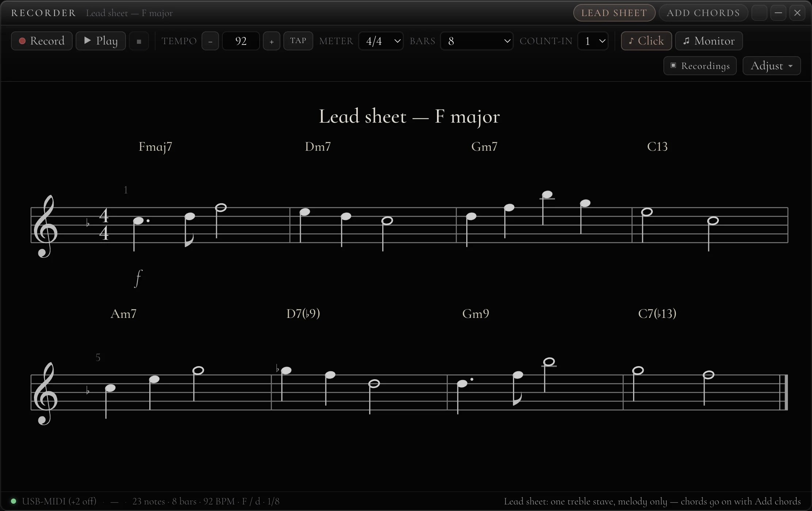
Task: Click the ledger-line note in bar 3
Action: pyautogui.click(x=547, y=195)
